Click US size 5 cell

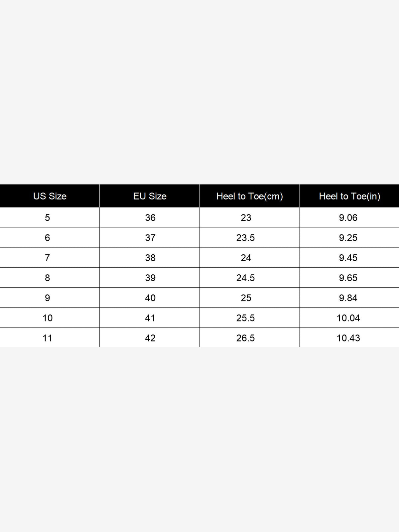pos(50,217)
